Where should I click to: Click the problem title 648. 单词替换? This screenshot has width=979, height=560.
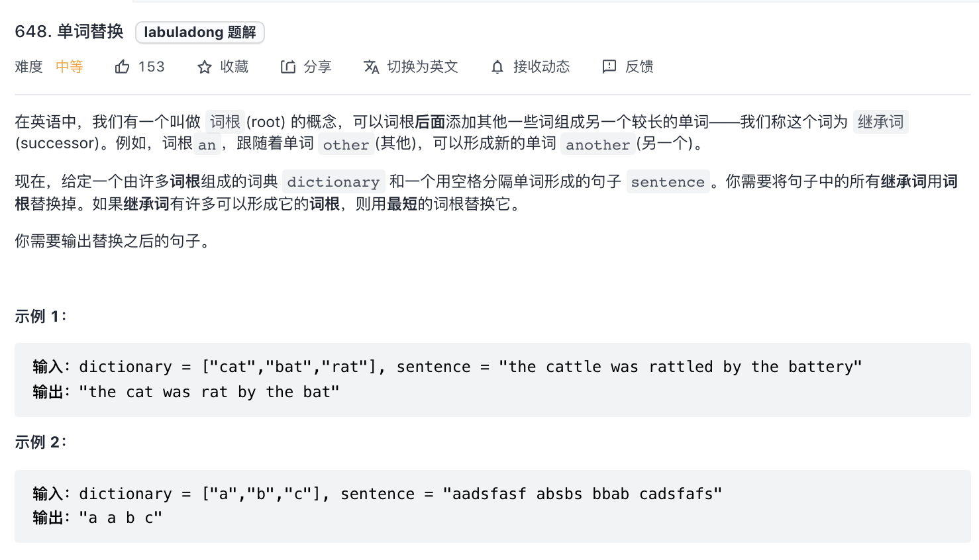[69, 32]
